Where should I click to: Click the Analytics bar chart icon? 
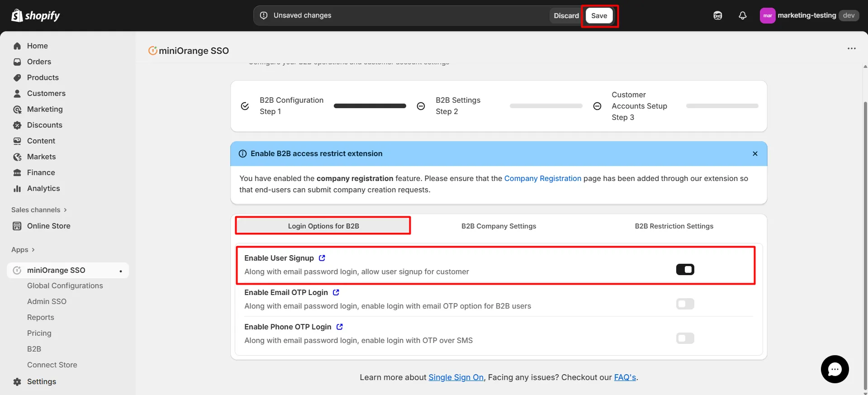tap(17, 188)
